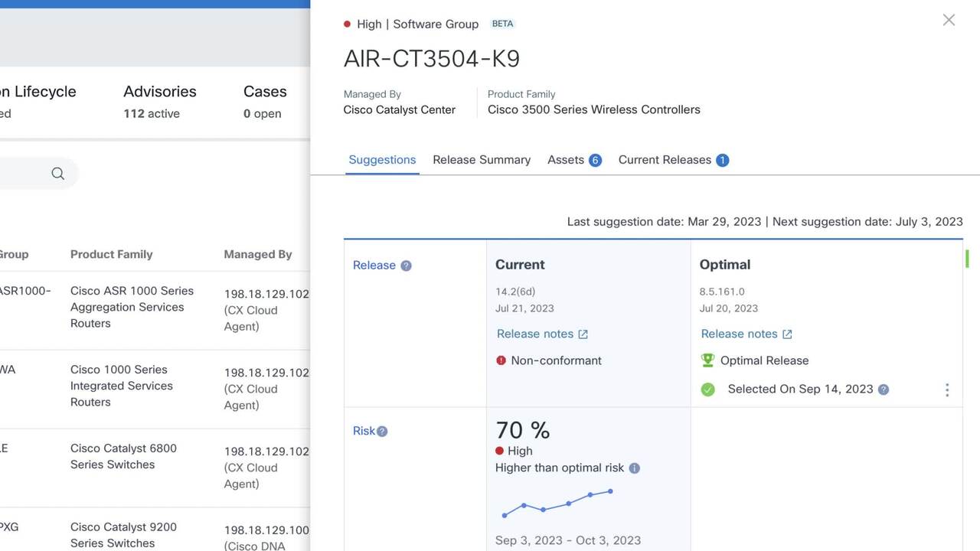Click 'Cisco ASR 1000 Series Aggregation Services Routers' cell
The width and height of the screenshot is (980, 551).
click(x=132, y=307)
